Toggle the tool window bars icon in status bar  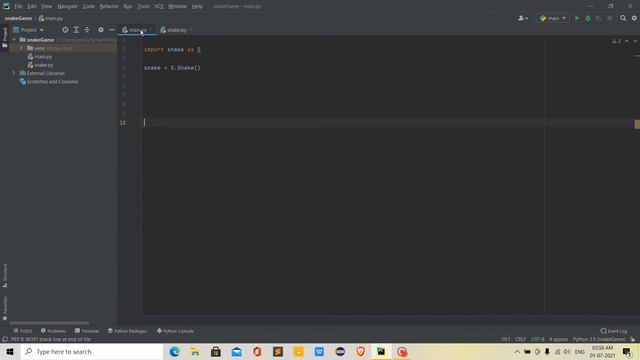5,339
